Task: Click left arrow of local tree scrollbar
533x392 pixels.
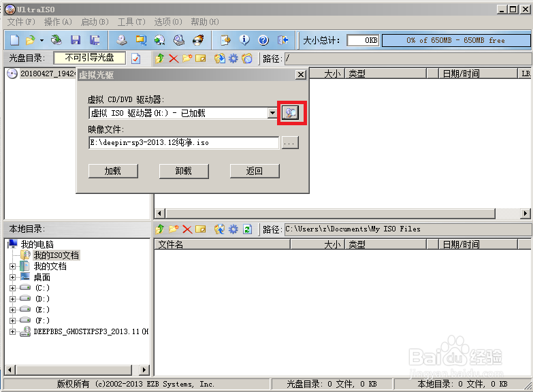Action: (10, 370)
